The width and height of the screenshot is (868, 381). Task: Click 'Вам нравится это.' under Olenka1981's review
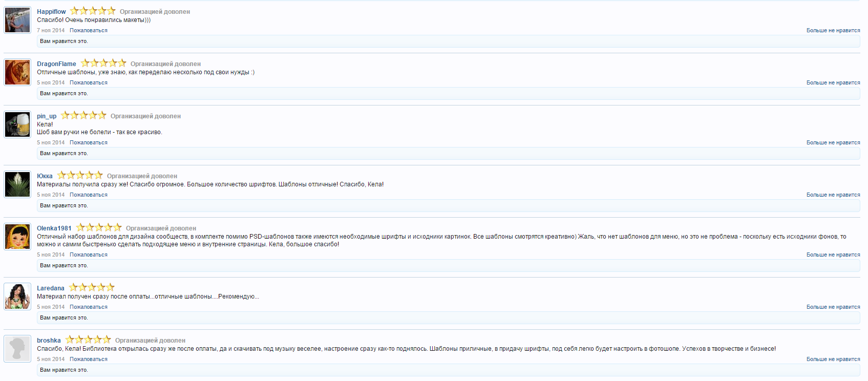[64, 266]
